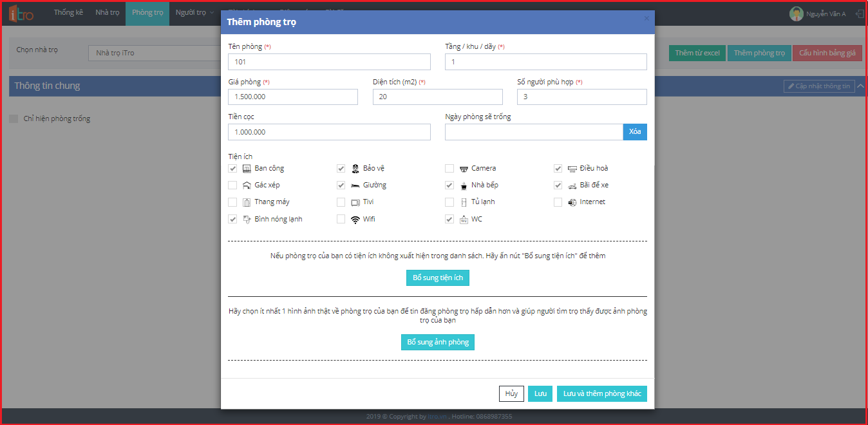The height and width of the screenshot is (425, 868).
Task: Click the iTro logo icon
Action: tap(21, 13)
